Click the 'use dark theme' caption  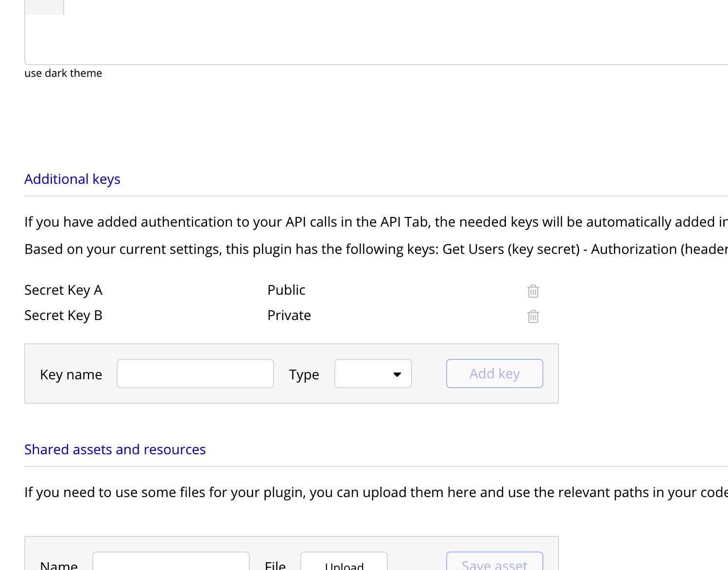point(63,73)
